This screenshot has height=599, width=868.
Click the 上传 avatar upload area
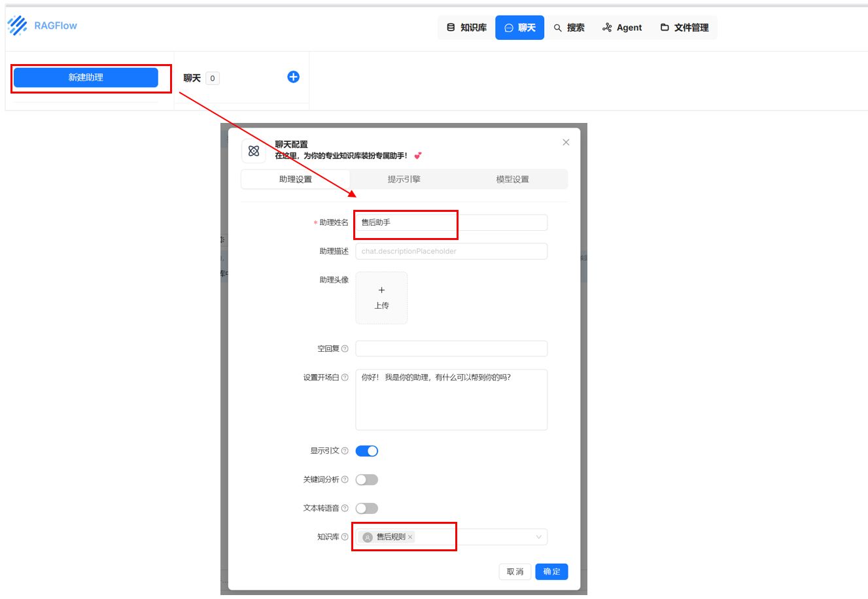tap(381, 297)
